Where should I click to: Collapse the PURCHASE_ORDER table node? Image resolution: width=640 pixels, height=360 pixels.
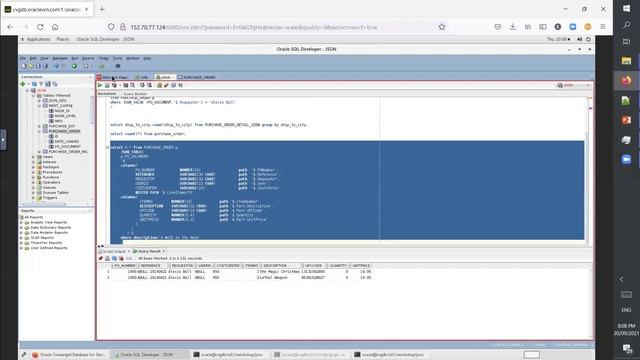[x=40, y=131]
